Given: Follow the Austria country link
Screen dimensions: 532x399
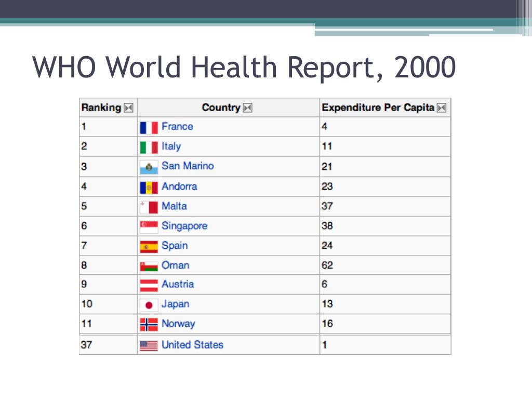Looking at the screenshot, I should [178, 284].
